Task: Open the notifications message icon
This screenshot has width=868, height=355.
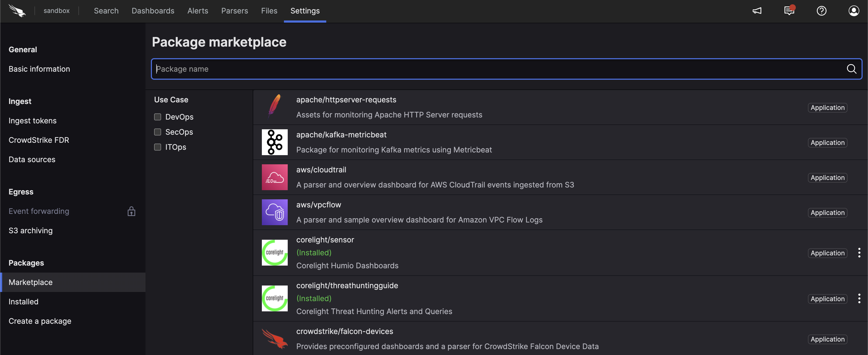Action: [789, 11]
